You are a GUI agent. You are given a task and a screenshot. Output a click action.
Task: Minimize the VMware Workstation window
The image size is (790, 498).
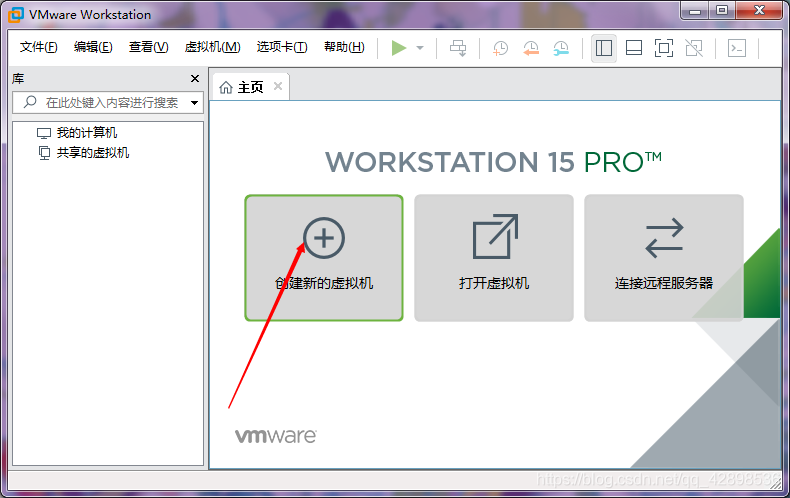[695, 11]
